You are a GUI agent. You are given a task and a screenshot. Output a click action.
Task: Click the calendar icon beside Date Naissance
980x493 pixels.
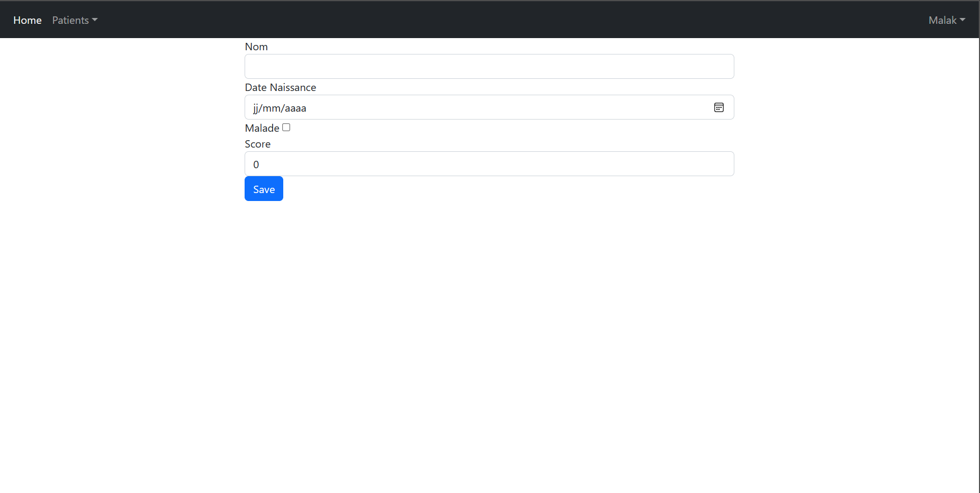[718, 107]
